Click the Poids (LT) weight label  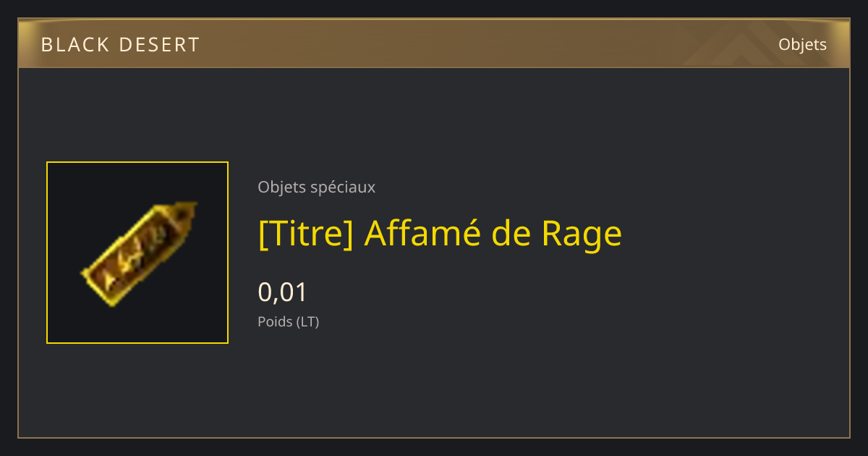(x=288, y=321)
